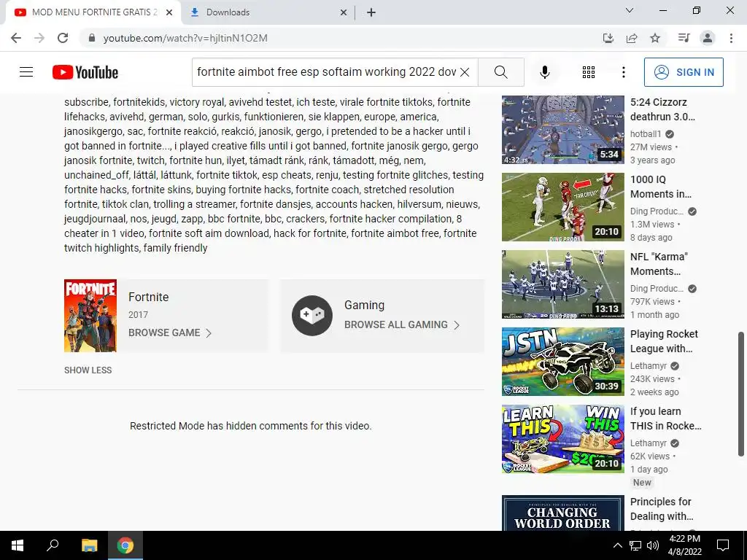The width and height of the screenshot is (747, 560).
Task: Click BROWSE GAME link
Action: coord(169,332)
